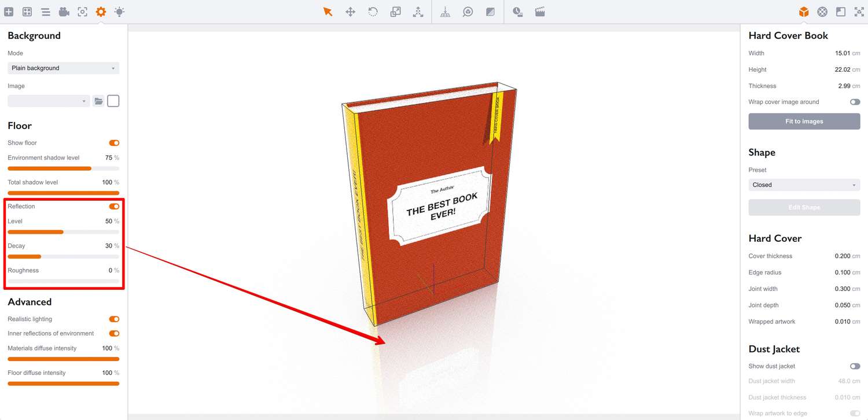
Task: Click the Cover thickness value 0.200
Action: 843,256
